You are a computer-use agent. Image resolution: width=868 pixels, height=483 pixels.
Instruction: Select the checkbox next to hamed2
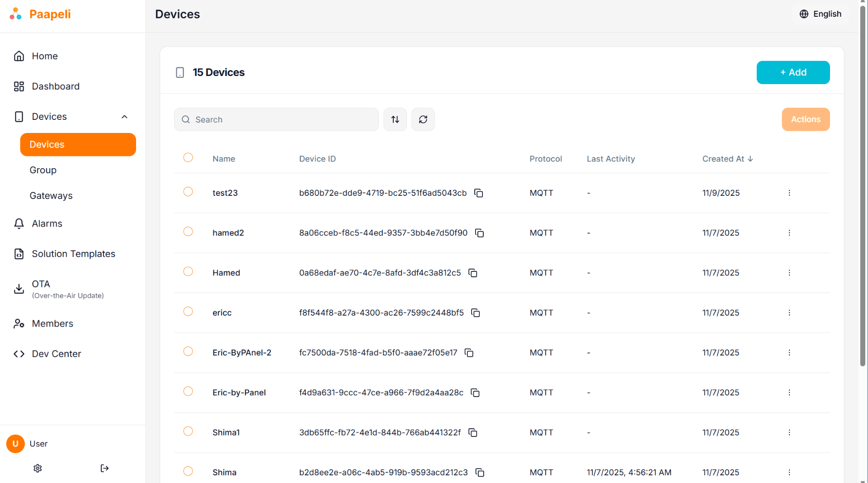point(188,232)
